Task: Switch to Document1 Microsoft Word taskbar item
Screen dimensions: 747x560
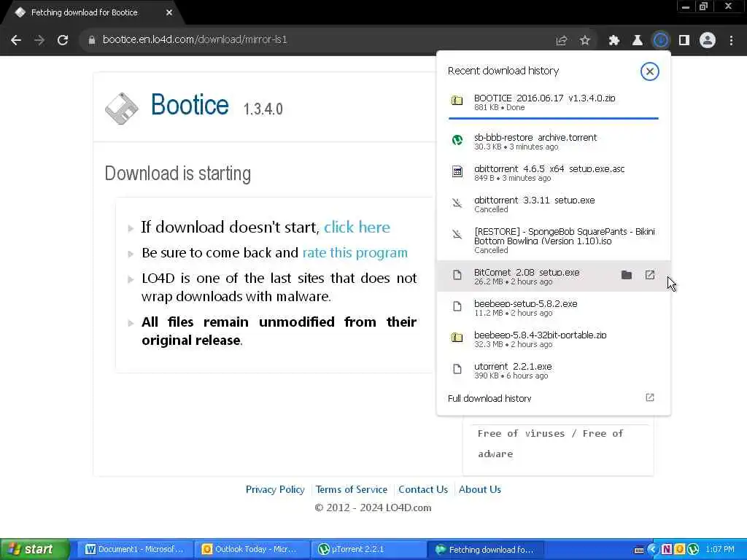Action: click(135, 550)
